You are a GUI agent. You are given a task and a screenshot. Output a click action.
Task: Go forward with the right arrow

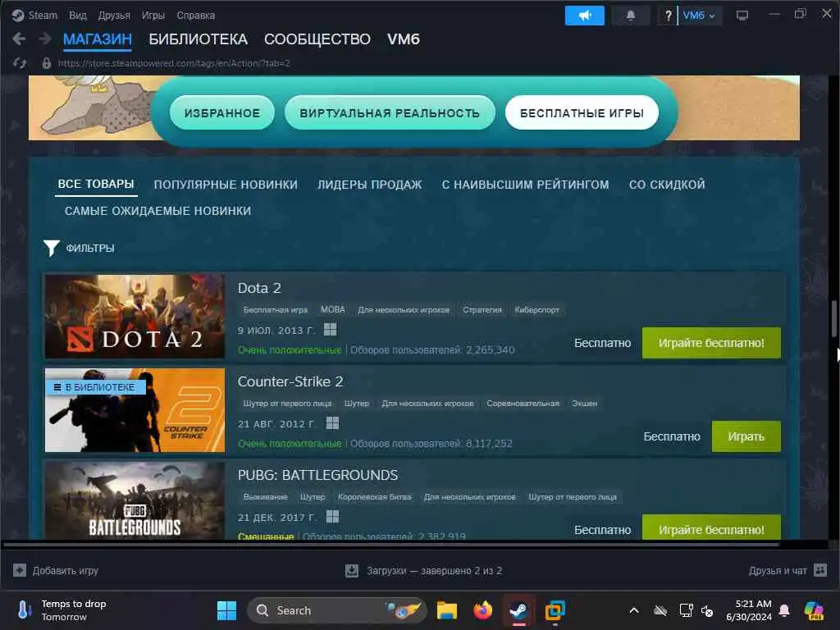pyautogui.click(x=45, y=39)
